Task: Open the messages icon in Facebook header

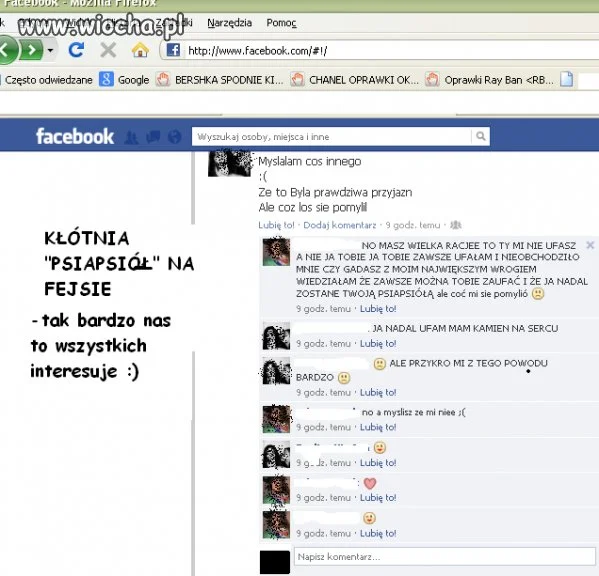Action: [153, 137]
